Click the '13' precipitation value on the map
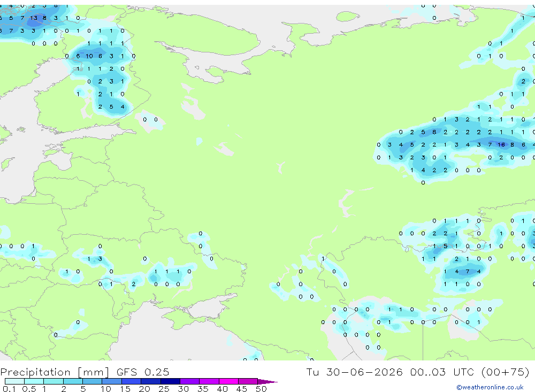The height and width of the screenshot is (392, 535). 33,18
